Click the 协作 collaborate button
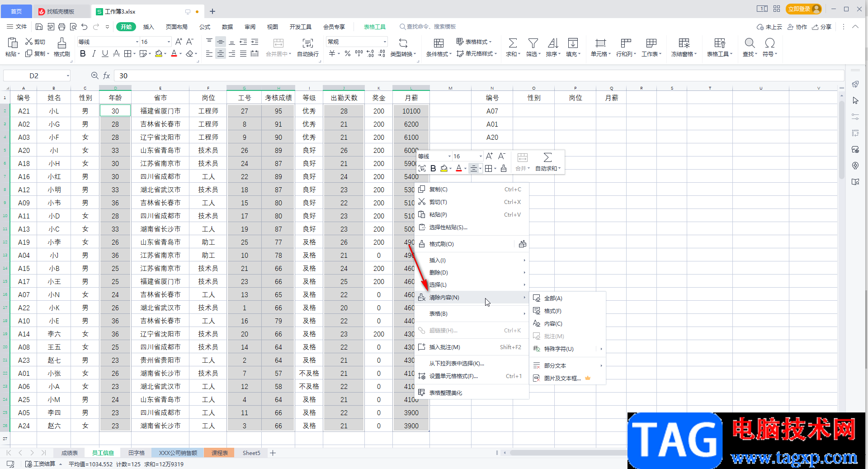 point(797,27)
